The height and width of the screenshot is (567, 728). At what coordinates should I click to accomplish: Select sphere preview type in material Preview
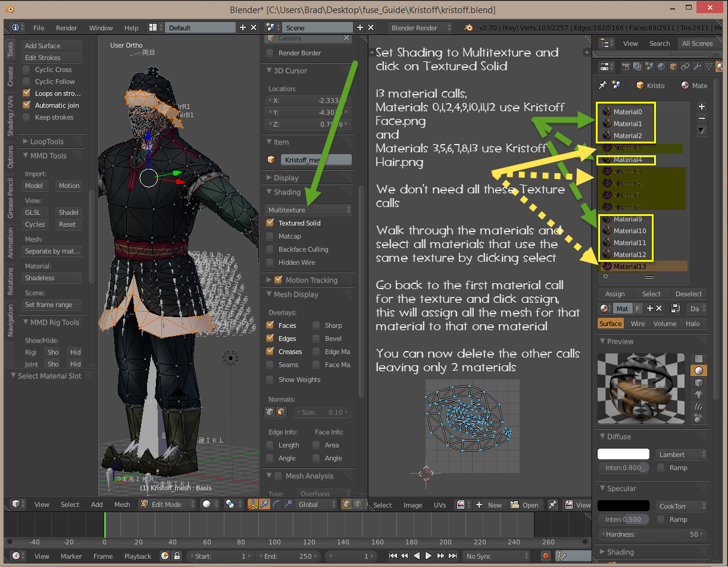699,370
